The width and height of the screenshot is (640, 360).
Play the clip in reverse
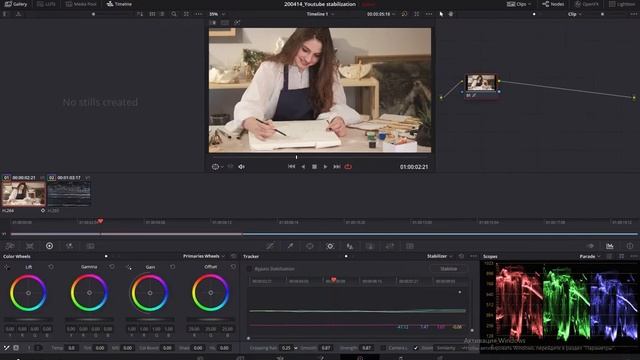pyautogui.click(x=303, y=167)
